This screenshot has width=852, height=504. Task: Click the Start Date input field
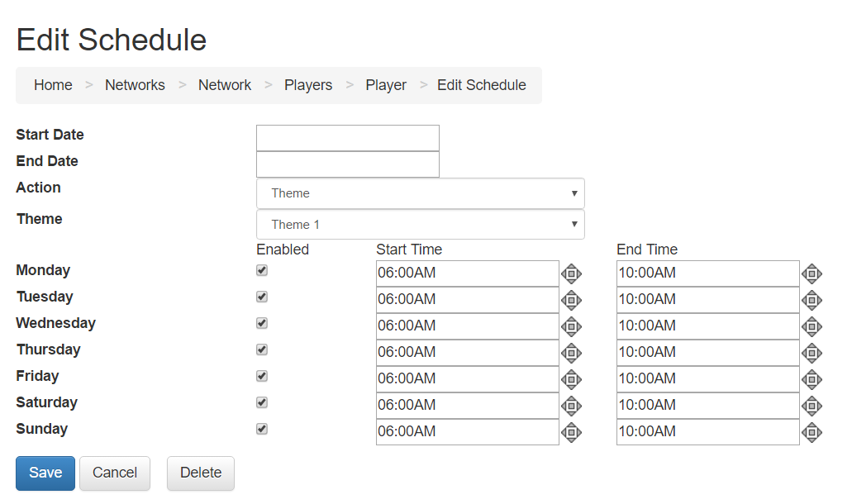click(x=348, y=138)
